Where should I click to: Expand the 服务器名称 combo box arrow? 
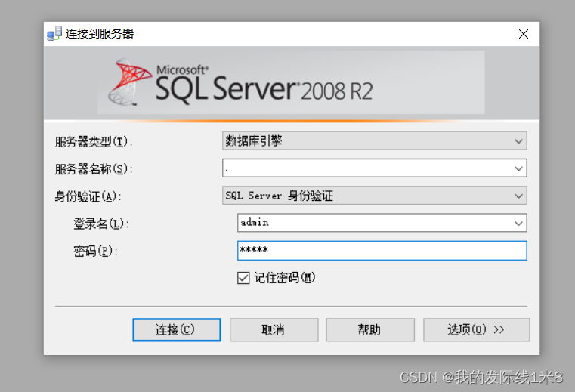point(518,168)
